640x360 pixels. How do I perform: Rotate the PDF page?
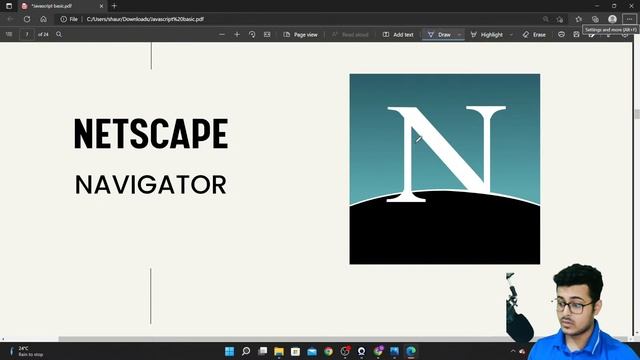tap(252, 35)
